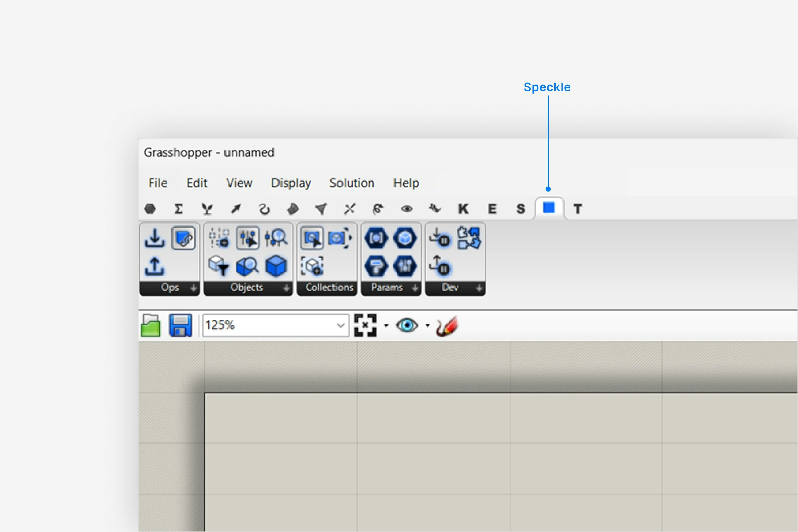Open dropdown arrow beside Zoom Extents

click(386, 326)
